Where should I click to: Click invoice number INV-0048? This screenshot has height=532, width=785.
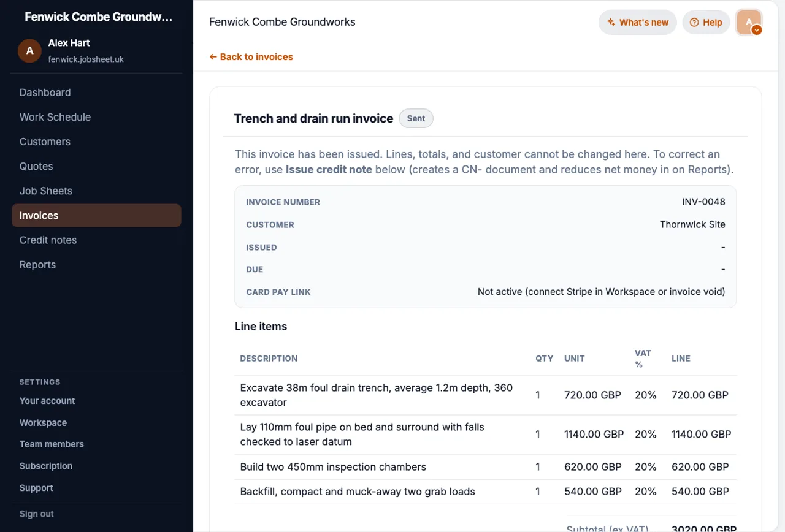(703, 202)
